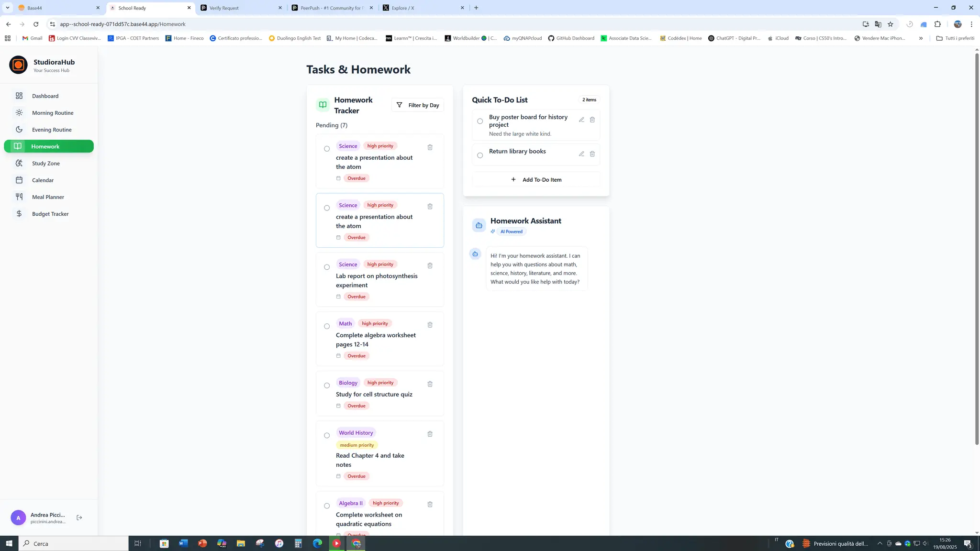
Task: Switch to the Verify Request tab
Action: point(241,8)
